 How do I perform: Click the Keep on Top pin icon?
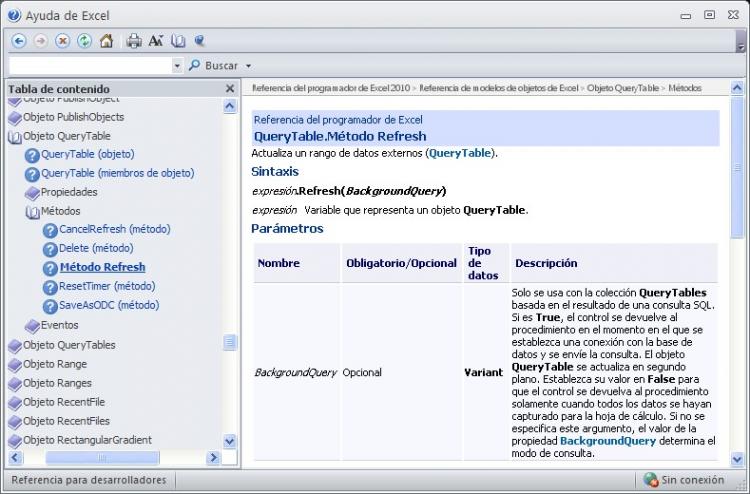point(199,41)
